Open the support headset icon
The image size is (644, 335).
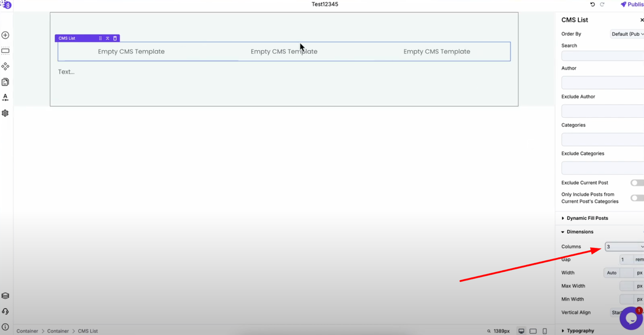pos(6,312)
